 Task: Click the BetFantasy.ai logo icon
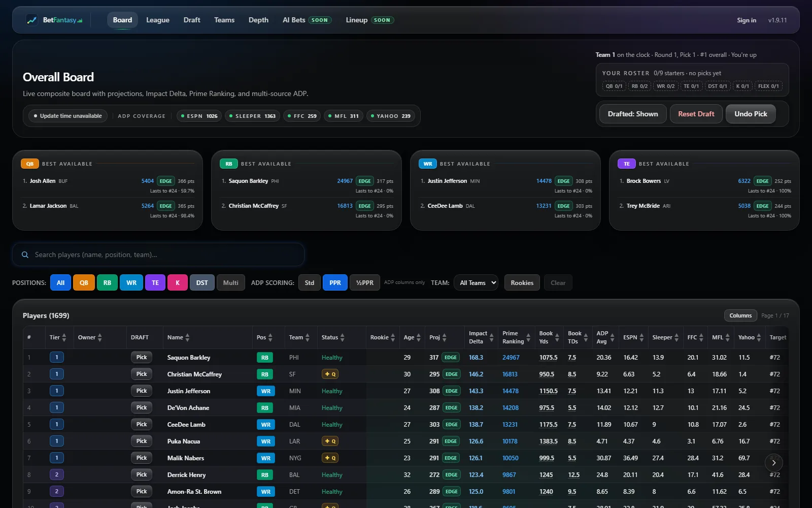click(x=31, y=20)
